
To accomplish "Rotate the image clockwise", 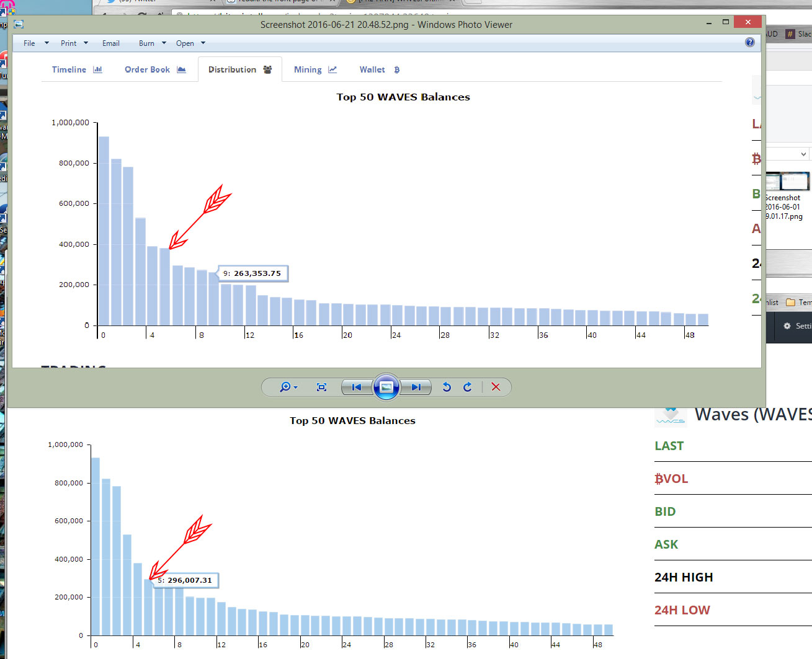I will [468, 387].
